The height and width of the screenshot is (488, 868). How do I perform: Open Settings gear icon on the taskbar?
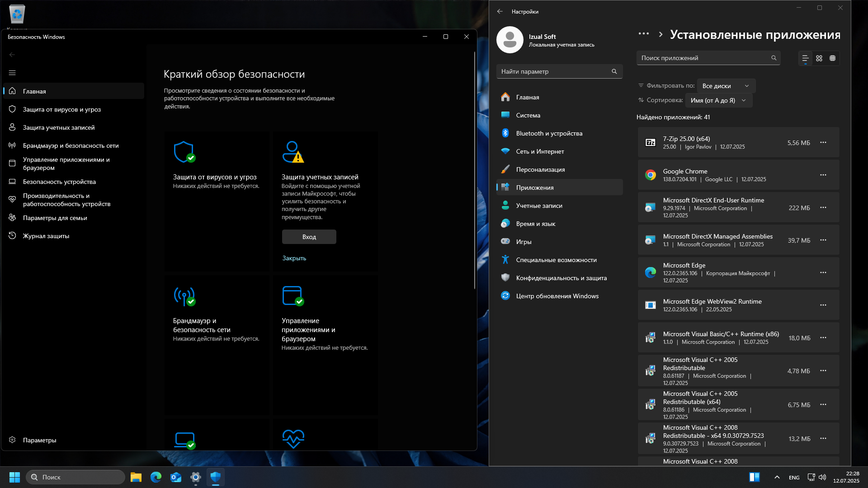[196, 477]
